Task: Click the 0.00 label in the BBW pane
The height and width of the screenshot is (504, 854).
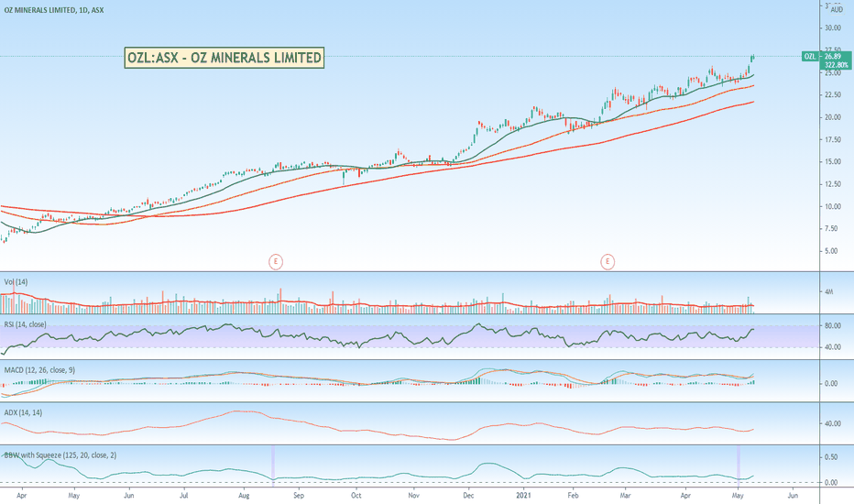Action: point(831,482)
